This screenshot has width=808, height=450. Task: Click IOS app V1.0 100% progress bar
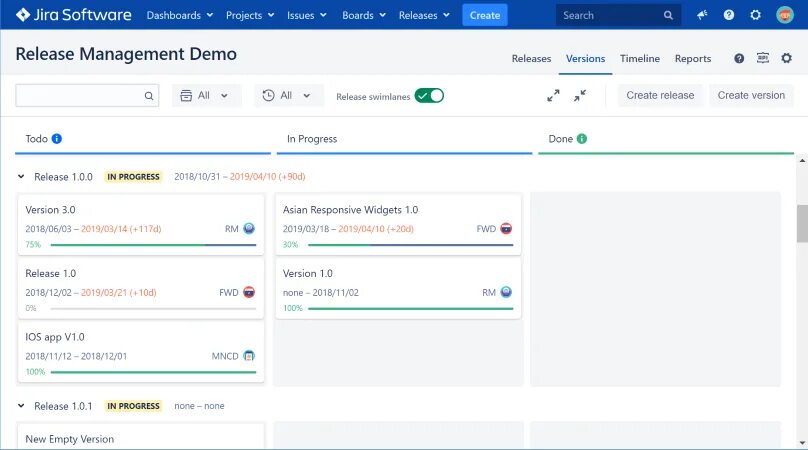tap(153, 372)
